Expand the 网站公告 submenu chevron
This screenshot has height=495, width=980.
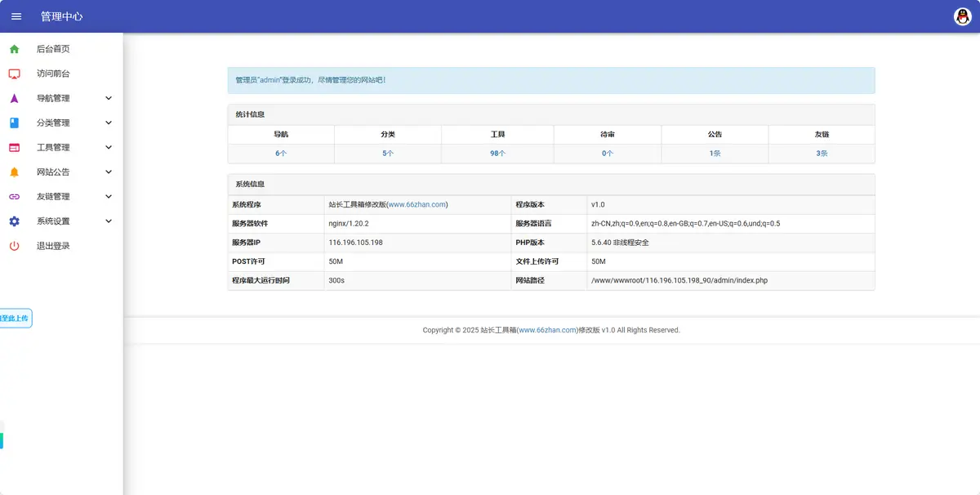tap(109, 172)
